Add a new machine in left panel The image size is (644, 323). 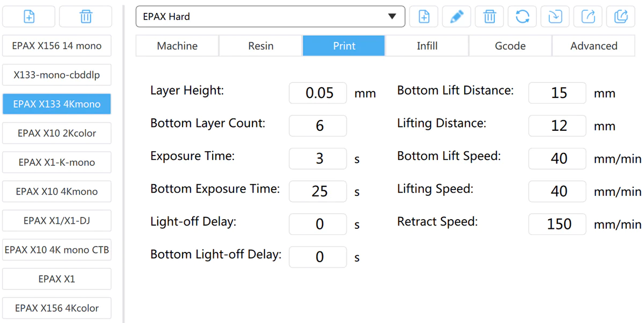(29, 17)
